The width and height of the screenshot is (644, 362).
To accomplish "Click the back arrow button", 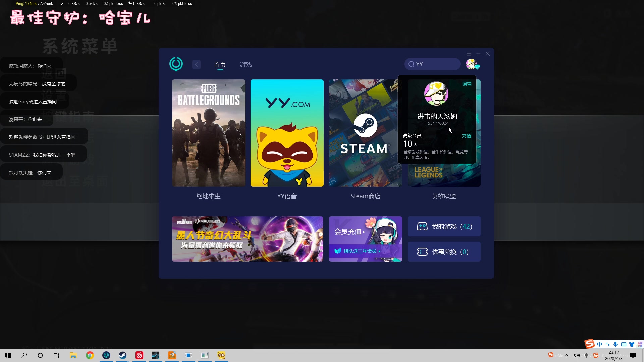I will pyautogui.click(x=197, y=64).
